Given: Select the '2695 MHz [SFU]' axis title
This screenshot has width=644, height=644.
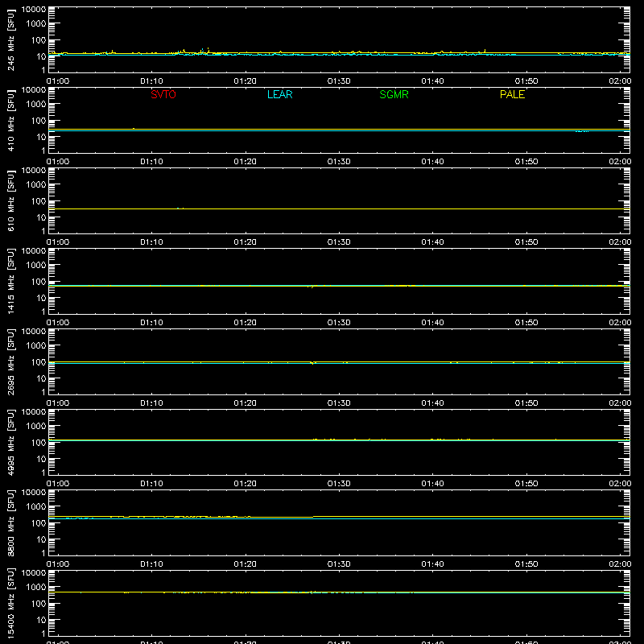Looking at the screenshot, I should point(10,361).
